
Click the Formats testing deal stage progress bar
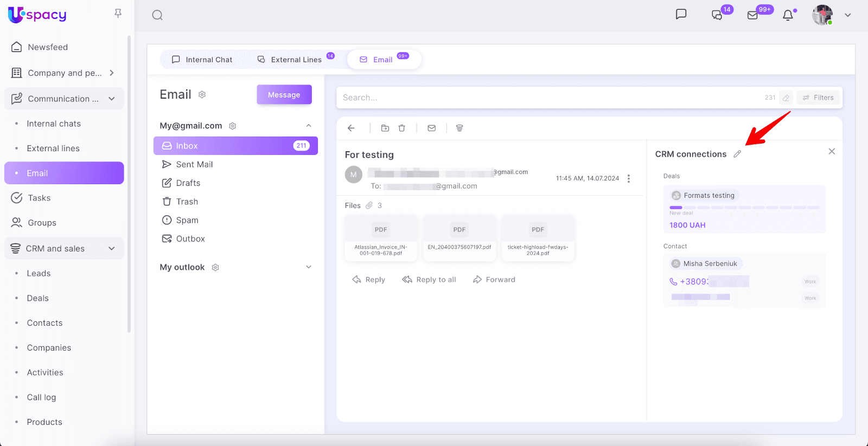744,208
